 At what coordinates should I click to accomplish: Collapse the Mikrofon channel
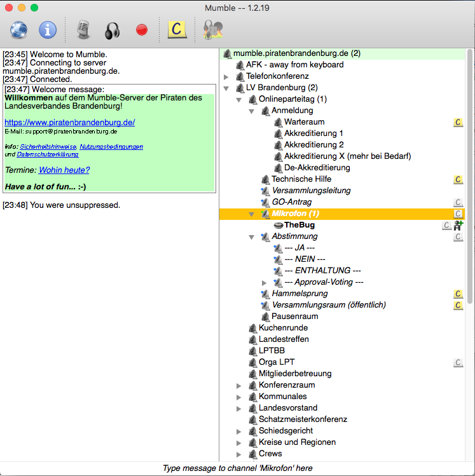coord(251,214)
